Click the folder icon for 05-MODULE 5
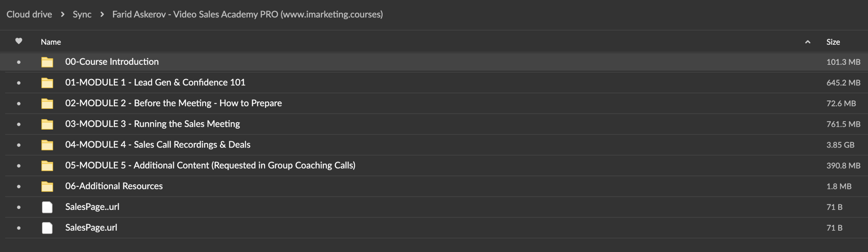Viewport: 868px width, 252px height. click(x=47, y=166)
